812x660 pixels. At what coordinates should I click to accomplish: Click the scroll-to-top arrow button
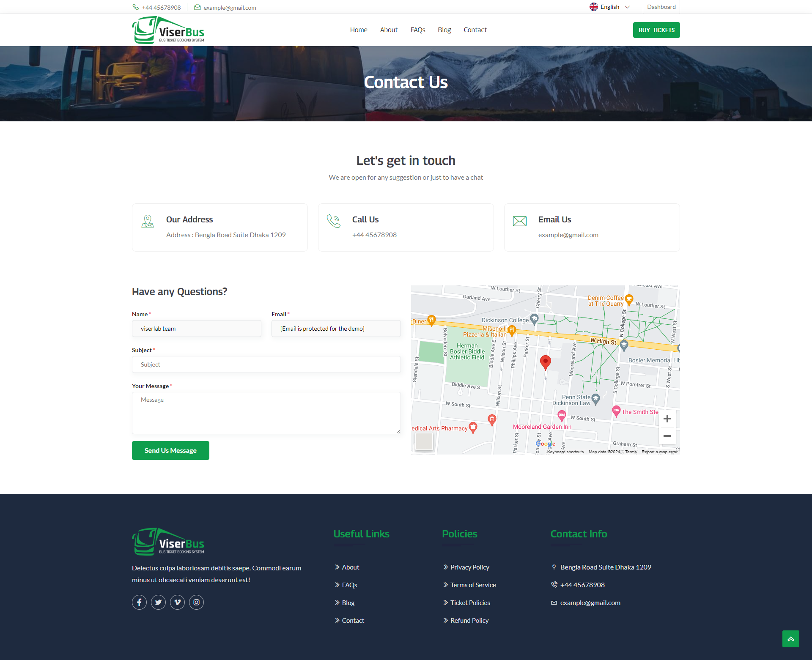(790, 639)
